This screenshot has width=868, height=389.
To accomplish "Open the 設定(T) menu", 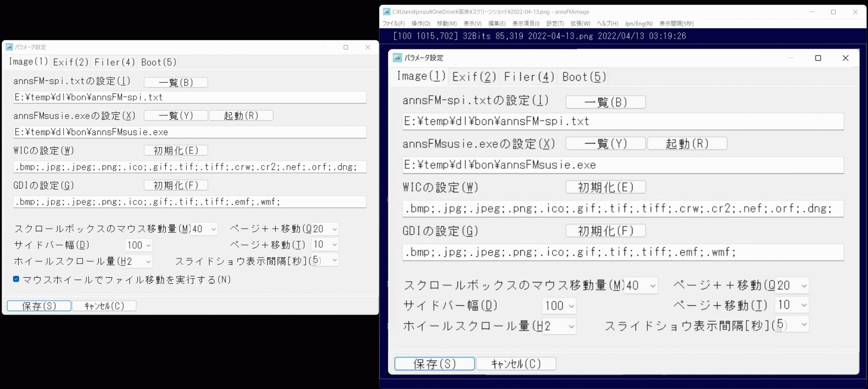I will [555, 24].
